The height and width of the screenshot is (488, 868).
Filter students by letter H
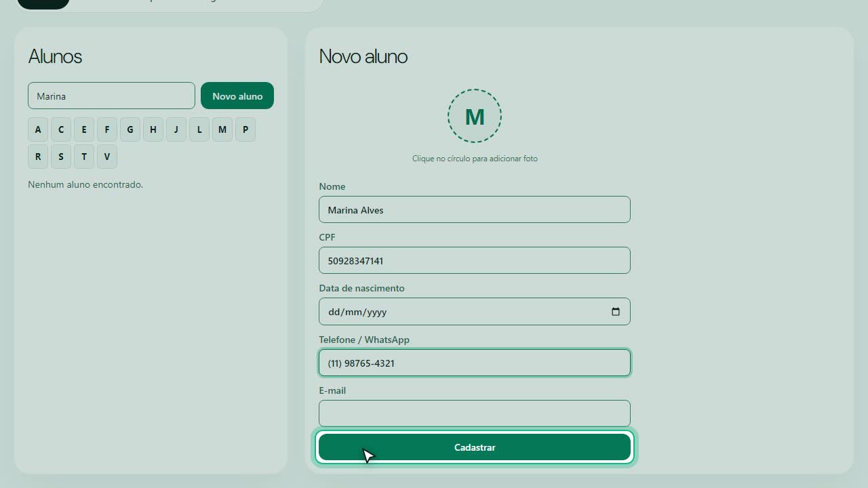pos(153,129)
